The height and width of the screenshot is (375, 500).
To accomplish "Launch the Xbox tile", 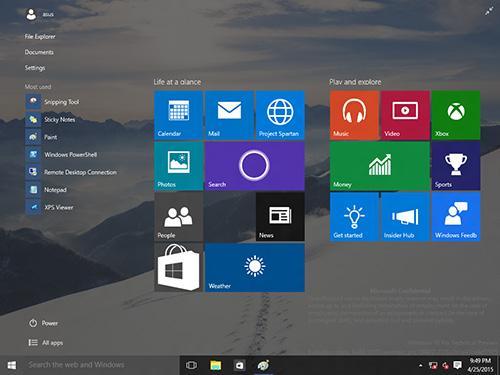I will [x=456, y=115].
